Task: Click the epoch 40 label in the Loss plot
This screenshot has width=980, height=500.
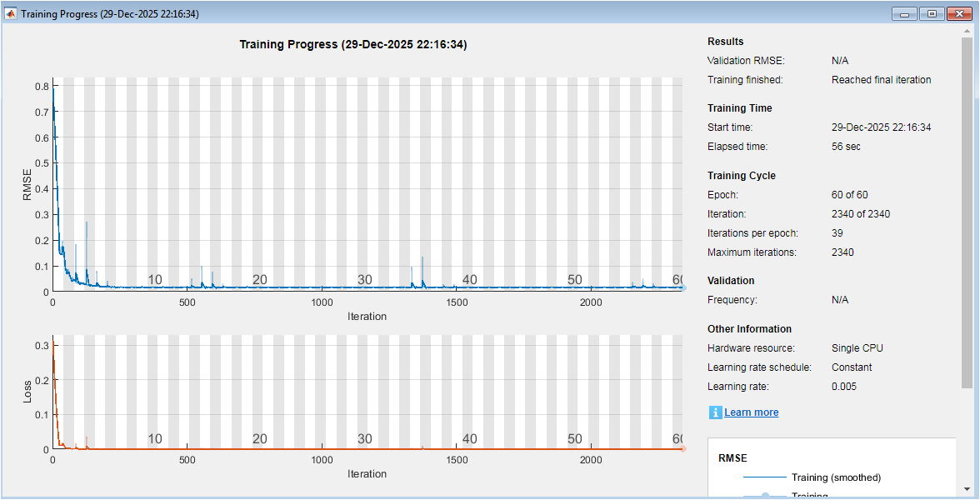Action: pos(470,439)
